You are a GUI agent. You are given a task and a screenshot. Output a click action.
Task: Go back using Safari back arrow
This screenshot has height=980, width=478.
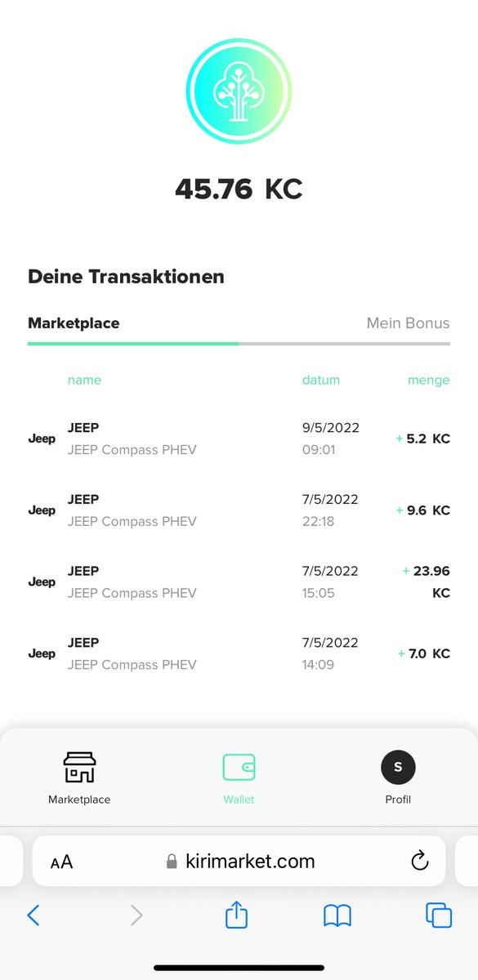(34, 915)
